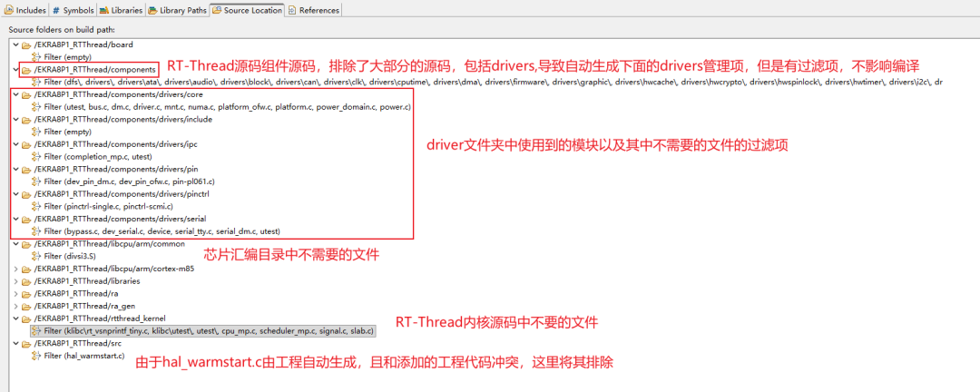The height and width of the screenshot is (392, 980).
Task: Click filter icon for klibc entry
Action: (x=36, y=330)
